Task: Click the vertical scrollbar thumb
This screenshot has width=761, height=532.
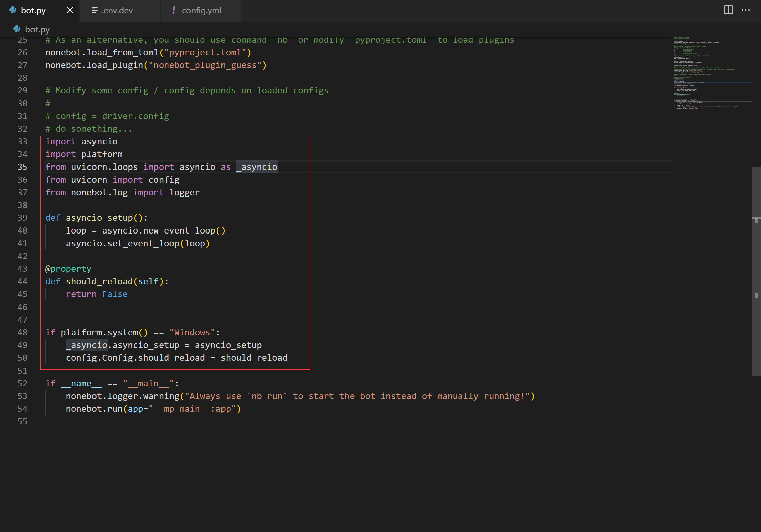Action: tap(756, 271)
